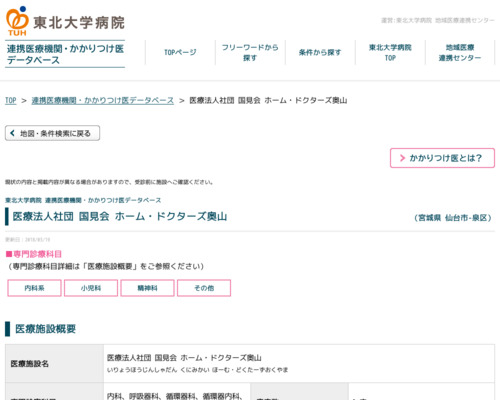Open かかりつけ医とは? button

click(442, 158)
